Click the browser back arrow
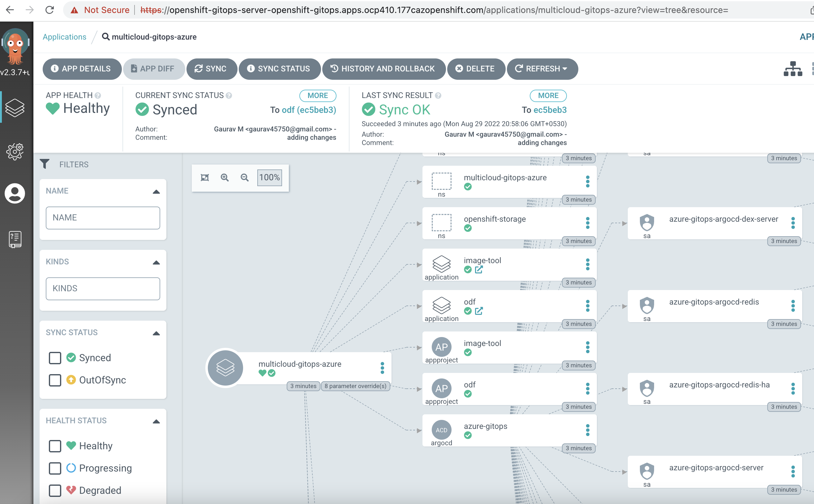814x504 pixels. tap(10, 10)
